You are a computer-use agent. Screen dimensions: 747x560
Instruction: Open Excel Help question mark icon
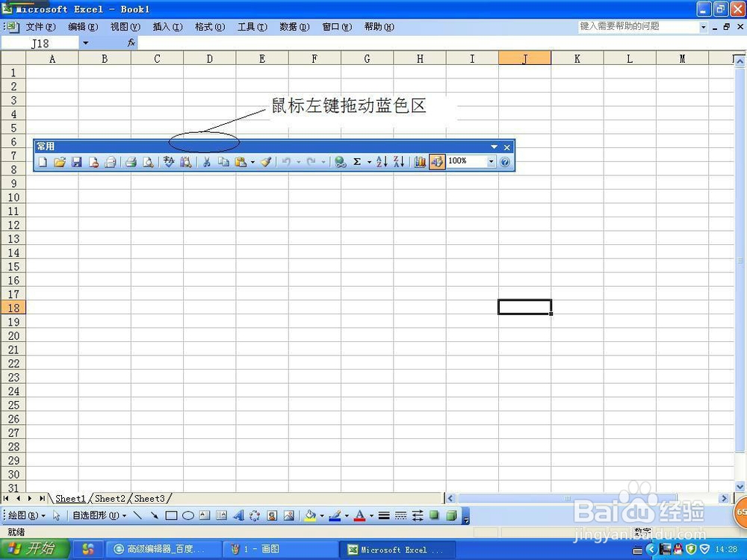505,162
